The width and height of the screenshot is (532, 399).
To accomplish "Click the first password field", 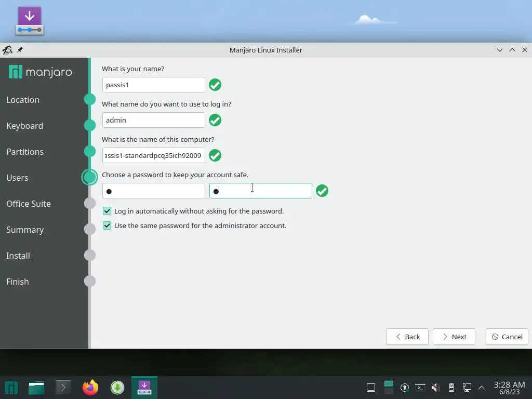I will coord(154,191).
